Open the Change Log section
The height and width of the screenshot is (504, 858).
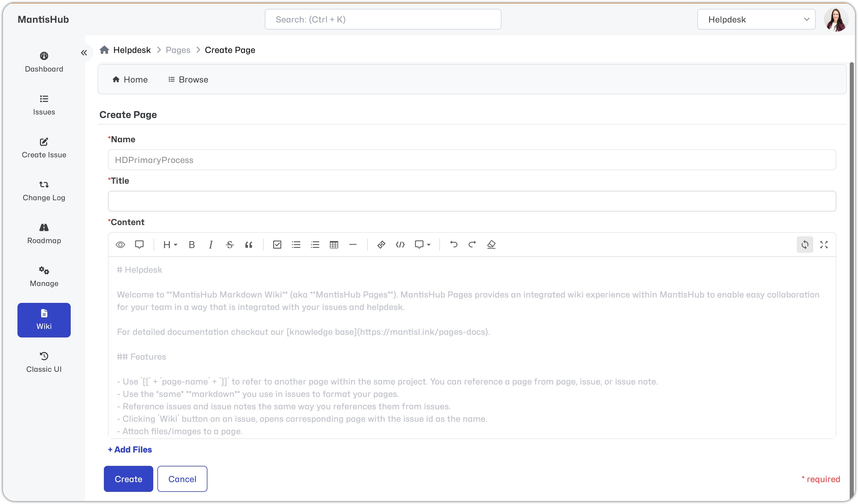pos(44,191)
